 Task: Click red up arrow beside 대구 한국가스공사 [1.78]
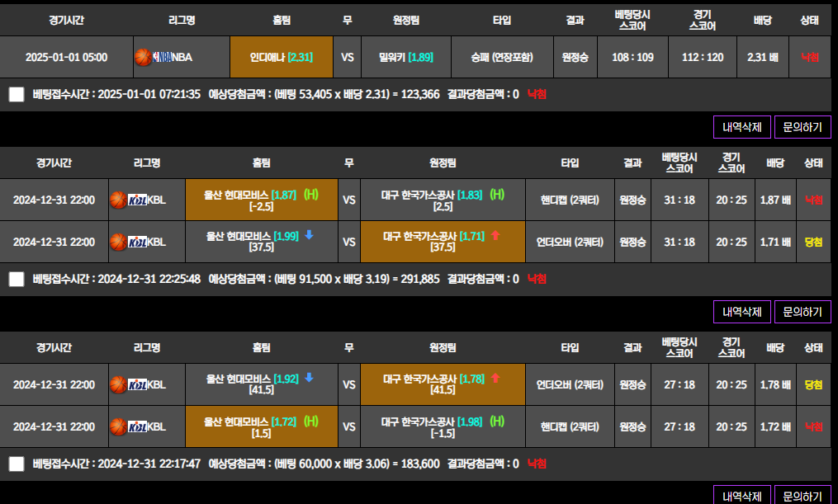pyautogui.click(x=495, y=378)
